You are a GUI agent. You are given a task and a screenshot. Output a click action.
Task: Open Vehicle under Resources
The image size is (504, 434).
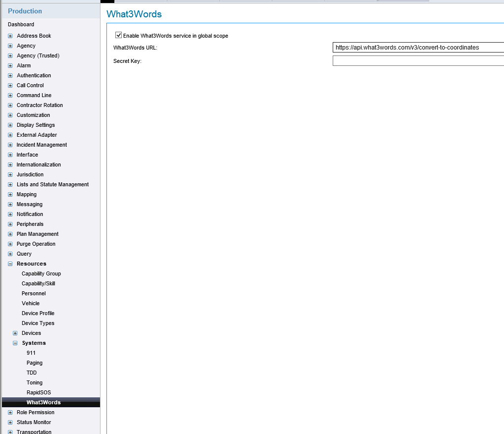(x=31, y=303)
